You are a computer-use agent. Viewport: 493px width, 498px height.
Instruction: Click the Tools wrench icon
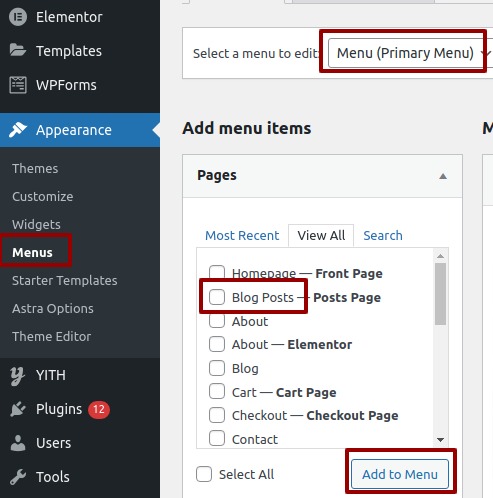(18, 477)
